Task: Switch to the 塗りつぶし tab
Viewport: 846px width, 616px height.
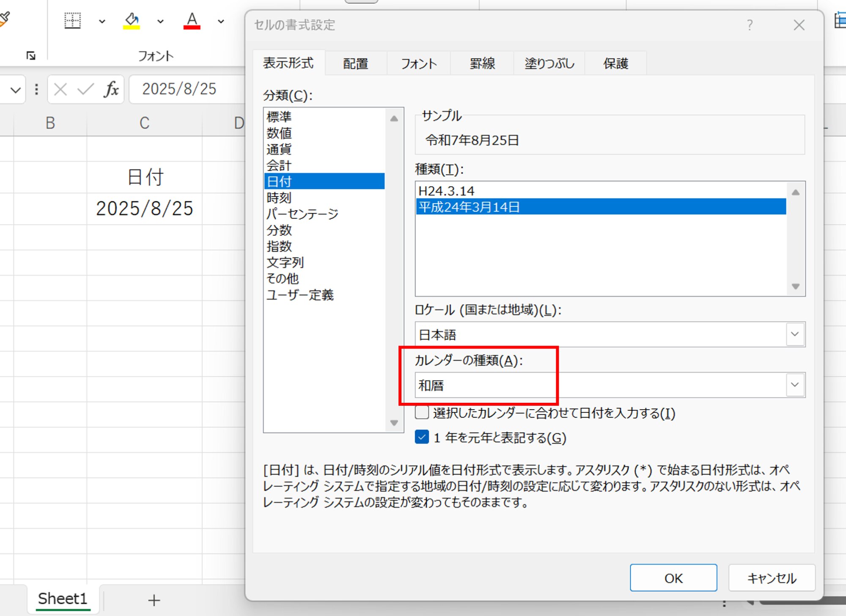Action: [549, 63]
